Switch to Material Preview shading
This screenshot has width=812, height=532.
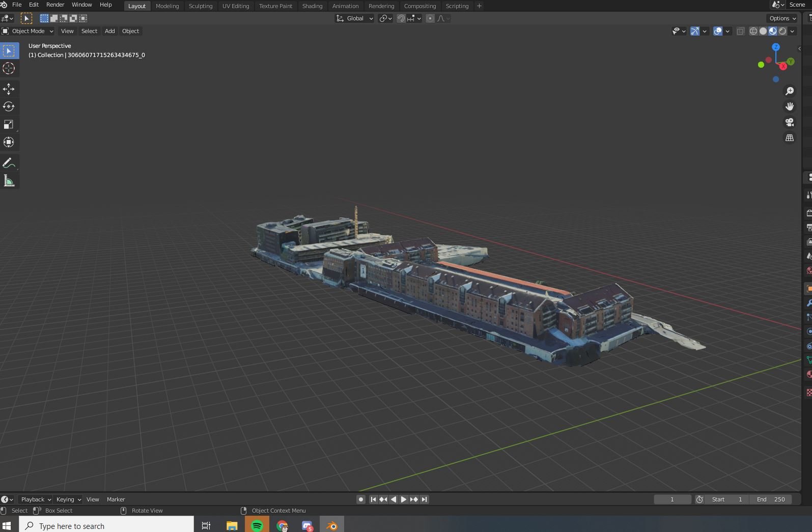[773, 31]
